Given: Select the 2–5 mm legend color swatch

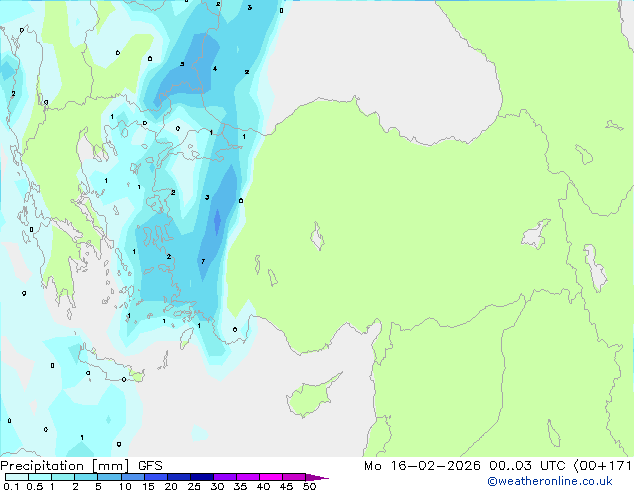Looking at the screenshot, I should click(86, 477).
